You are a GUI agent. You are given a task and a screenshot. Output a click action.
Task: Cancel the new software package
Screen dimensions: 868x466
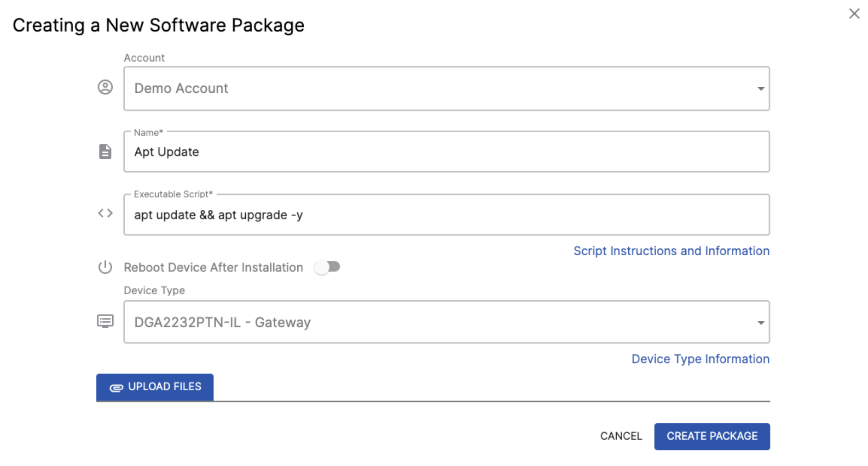pyautogui.click(x=621, y=436)
